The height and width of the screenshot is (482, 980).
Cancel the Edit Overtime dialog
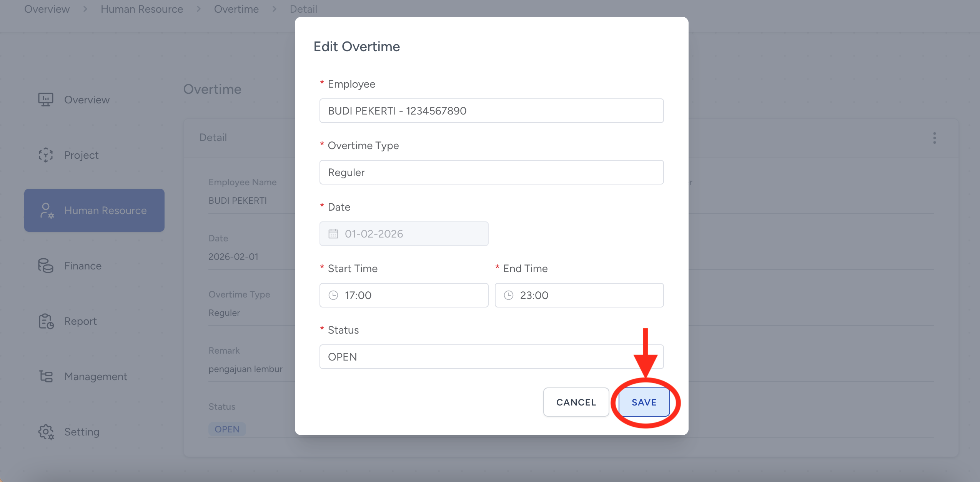tap(576, 402)
